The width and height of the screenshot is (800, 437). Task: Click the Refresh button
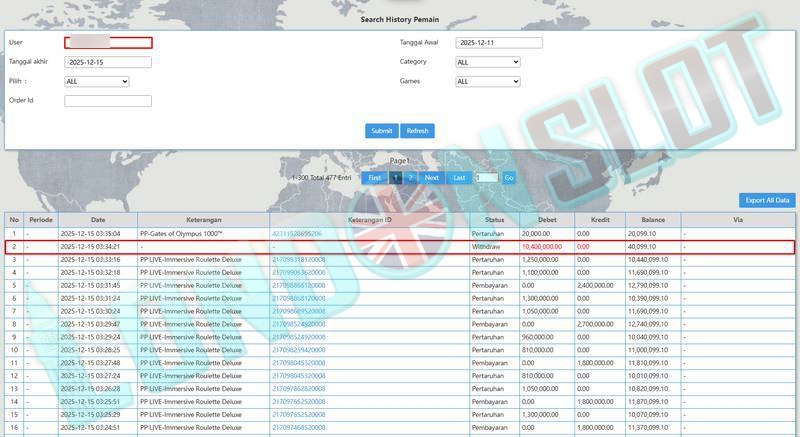point(417,131)
